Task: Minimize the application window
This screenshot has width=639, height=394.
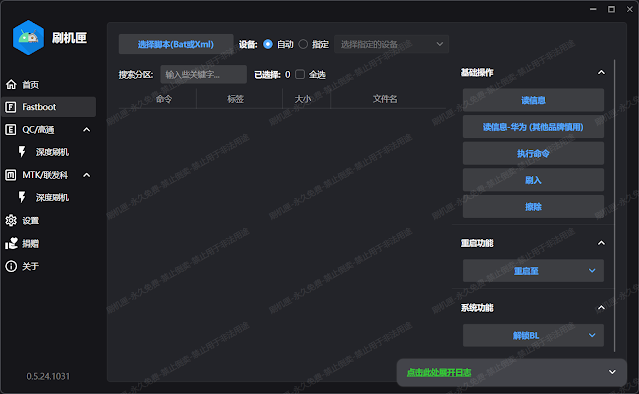Action: (593, 9)
